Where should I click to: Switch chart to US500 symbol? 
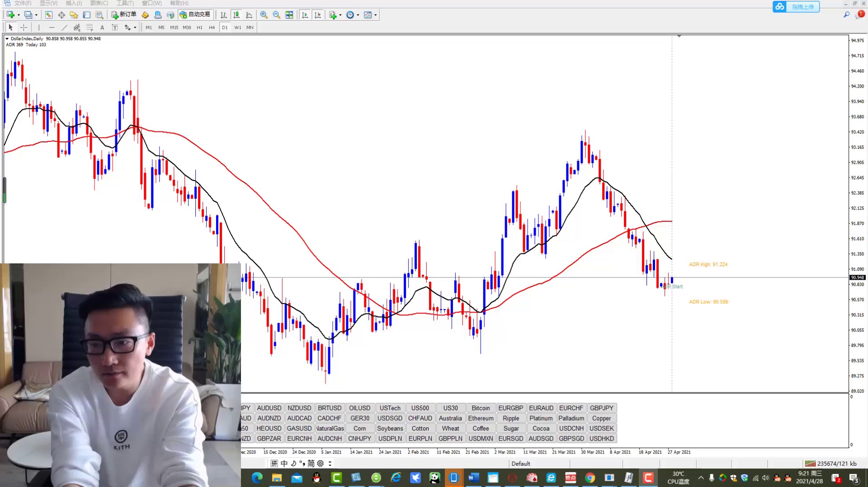tap(420, 408)
